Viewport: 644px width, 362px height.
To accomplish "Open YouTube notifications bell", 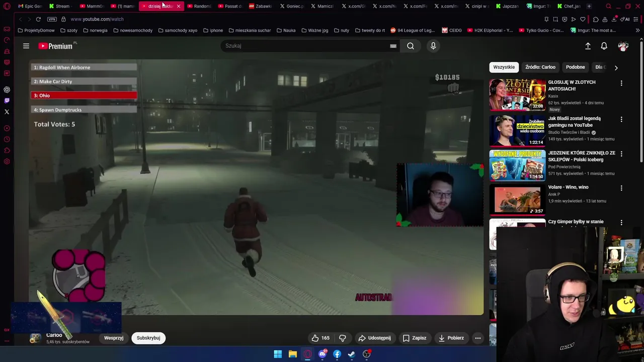I will tap(604, 46).
